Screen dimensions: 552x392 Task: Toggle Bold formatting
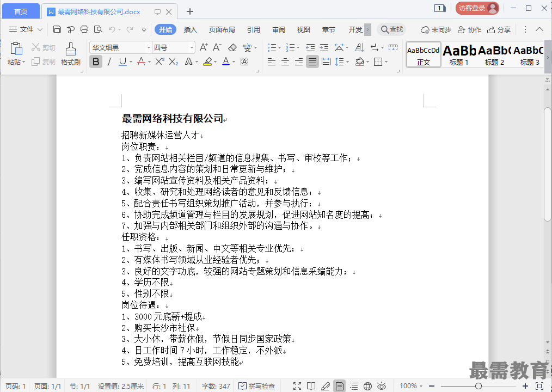[x=96, y=62]
